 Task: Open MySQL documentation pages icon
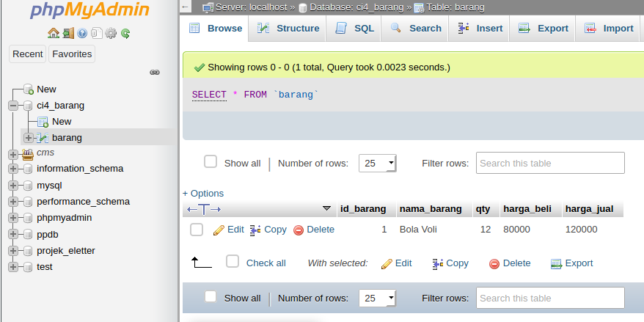[97, 33]
